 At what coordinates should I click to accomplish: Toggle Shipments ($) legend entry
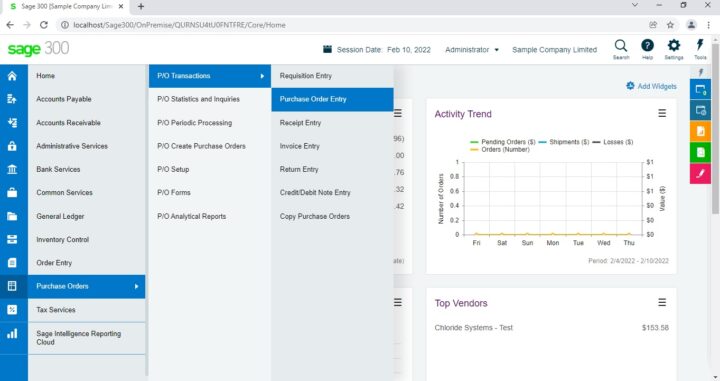point(564,142)
